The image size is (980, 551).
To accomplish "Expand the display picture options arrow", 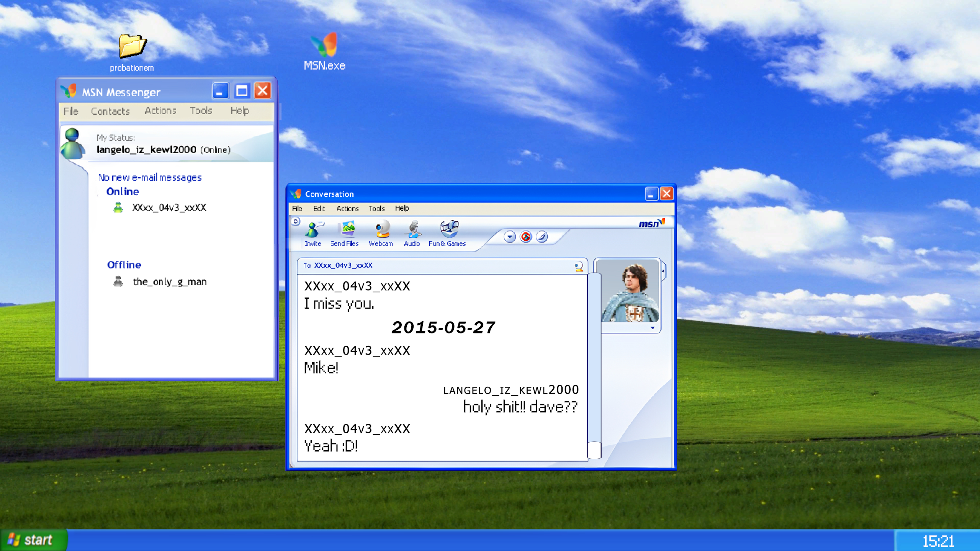I will pos(653,328).
